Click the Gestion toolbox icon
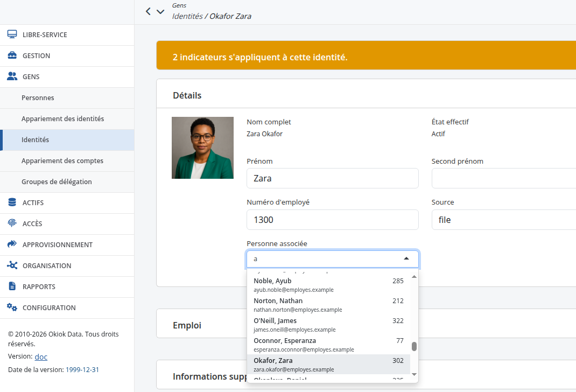576x392 pixels. pos(12,55)
